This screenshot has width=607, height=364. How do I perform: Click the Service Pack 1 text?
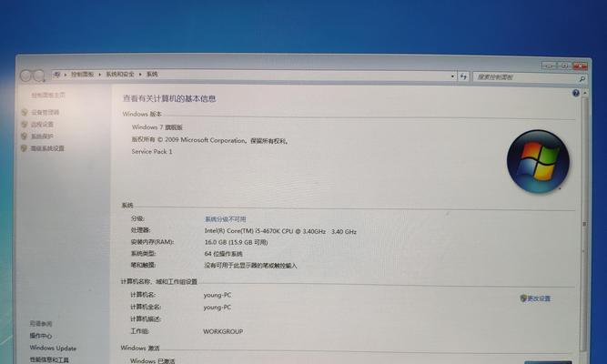[x=152, y=151]
